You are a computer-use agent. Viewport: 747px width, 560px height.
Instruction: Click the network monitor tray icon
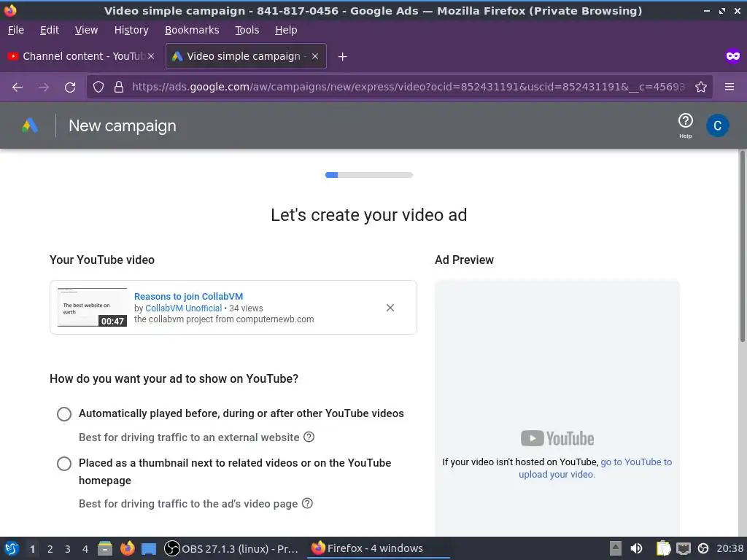(x=683, y=548)
